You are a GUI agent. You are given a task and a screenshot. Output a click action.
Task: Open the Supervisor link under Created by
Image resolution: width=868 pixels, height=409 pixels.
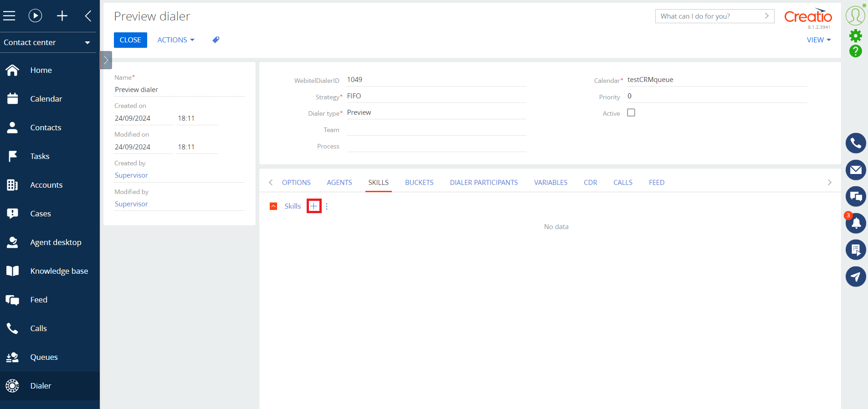coord(131,175)
